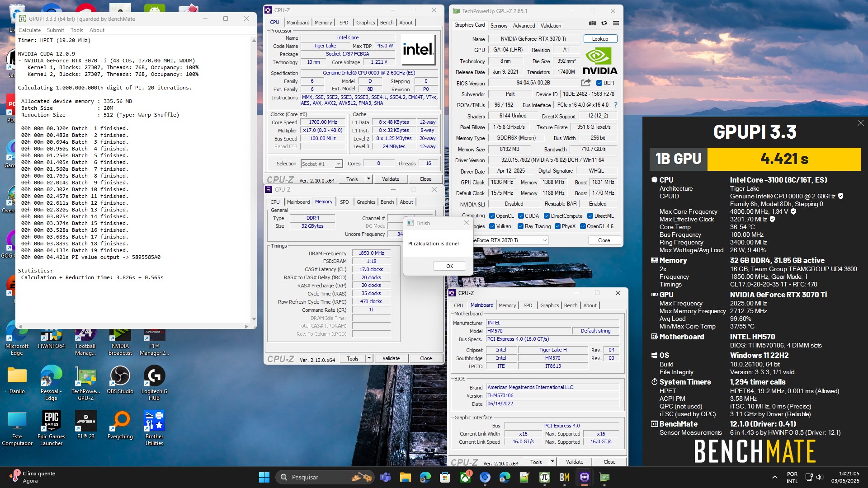Open the OBS Studio desktop icon
Viewport: 868px width, 488px height.
click(x=120, y=380)
